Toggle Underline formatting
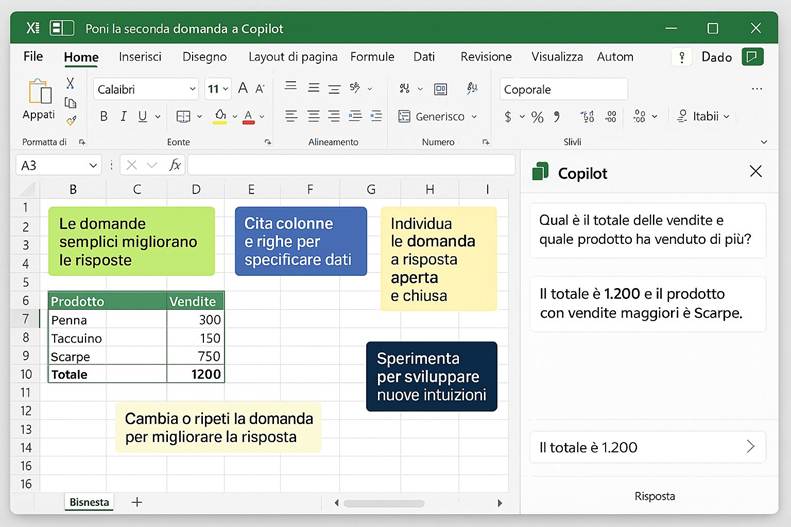This screenshot has height=527, width=791. [143, 116]
